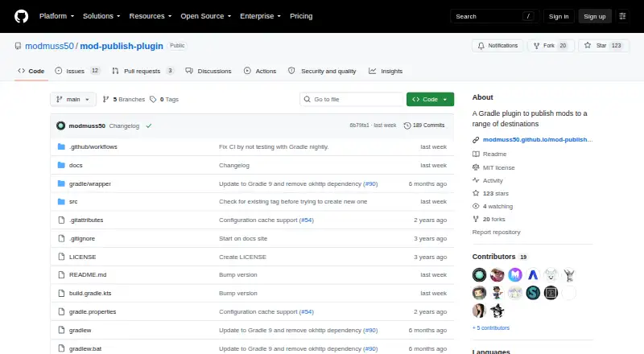This screenshot has width=644, height=354.
Task: Open first contributor avatar in Contributors
Action: (x=479, y=274)
